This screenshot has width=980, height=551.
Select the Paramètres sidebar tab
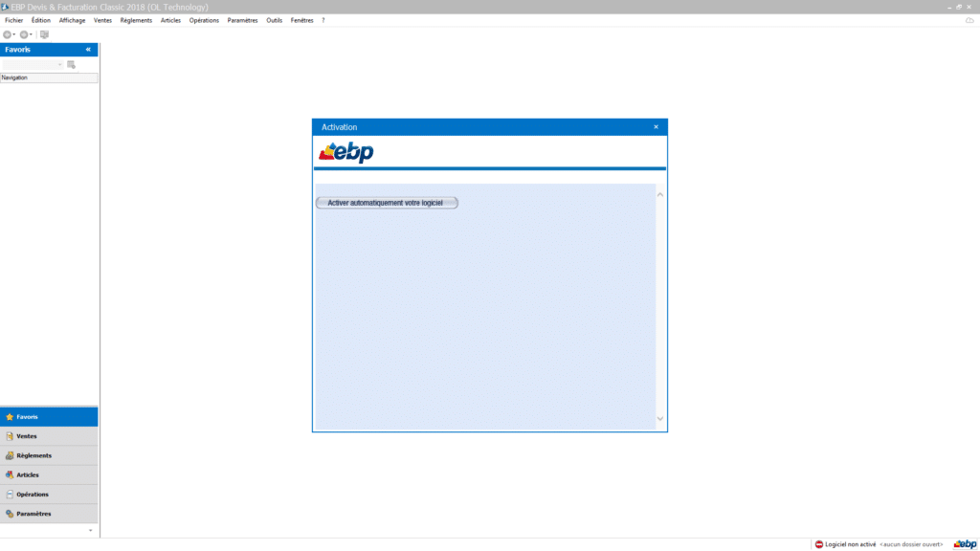pos(49,514)
